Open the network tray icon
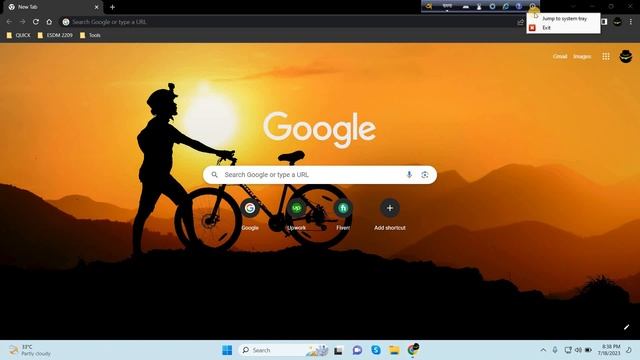 tap(568, 350)
